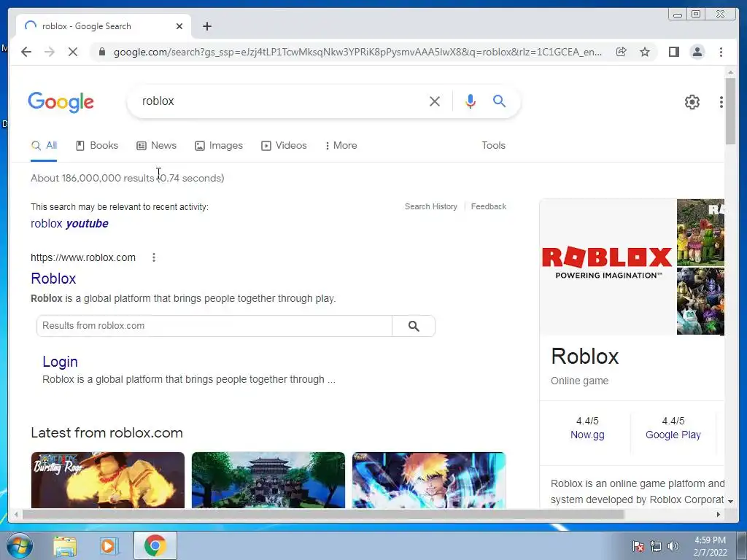
Task: Open options dots next to roblox.com URL
Action: coord(153,257)
